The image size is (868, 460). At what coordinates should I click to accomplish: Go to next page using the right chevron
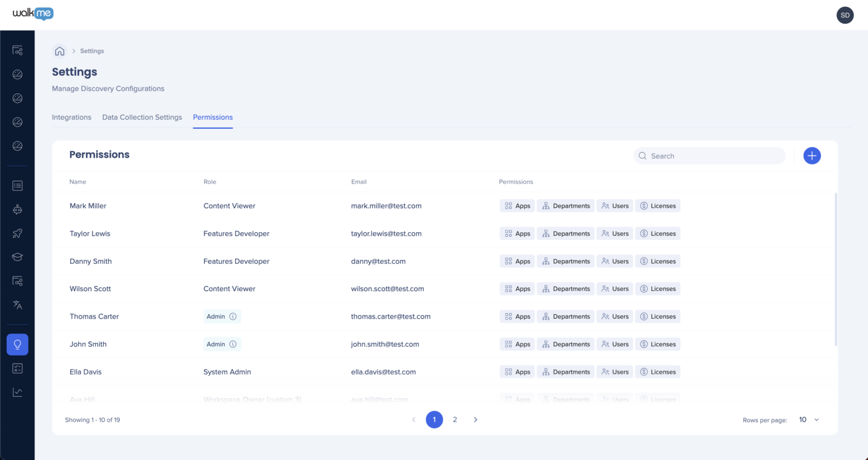tap(475, 419)
